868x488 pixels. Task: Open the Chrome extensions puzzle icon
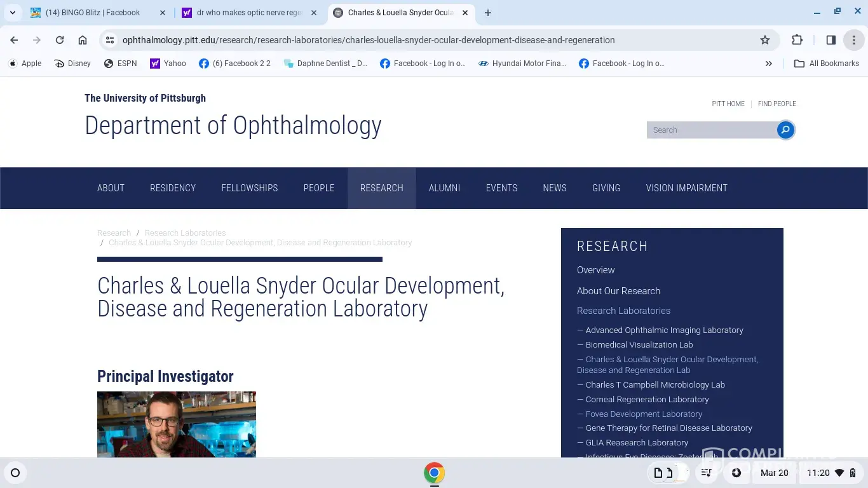click(797, 40)
